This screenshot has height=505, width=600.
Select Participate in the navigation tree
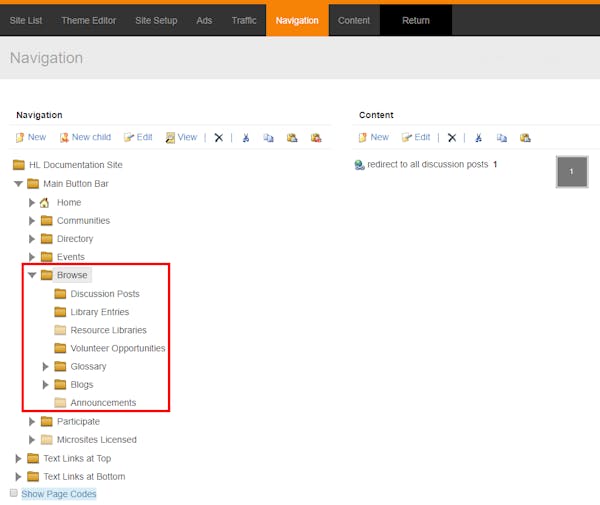pos(78,422)
